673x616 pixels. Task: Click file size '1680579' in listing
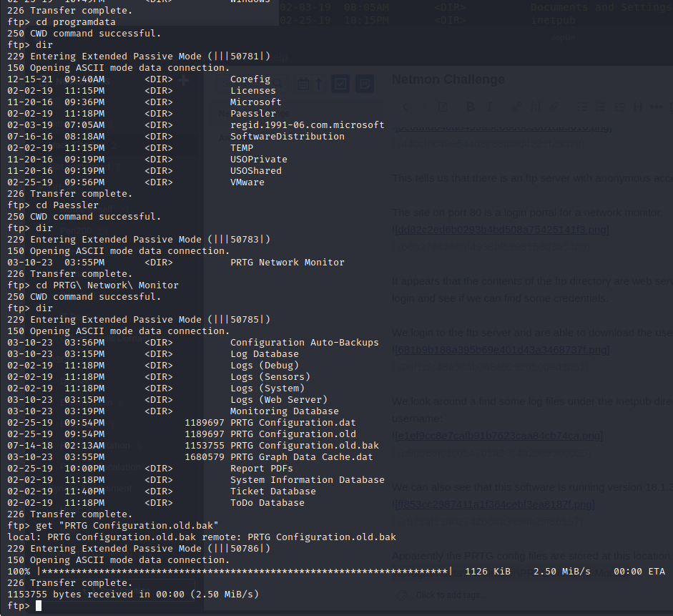[x=205, y=456]
